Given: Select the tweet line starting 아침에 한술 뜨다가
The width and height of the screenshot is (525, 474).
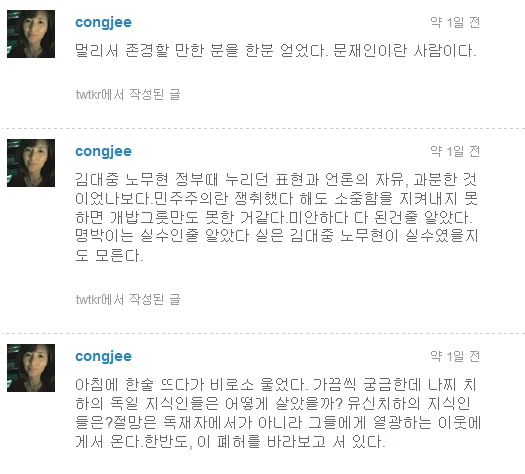Looking at the screenshot, I should click(x=276, y=385).
